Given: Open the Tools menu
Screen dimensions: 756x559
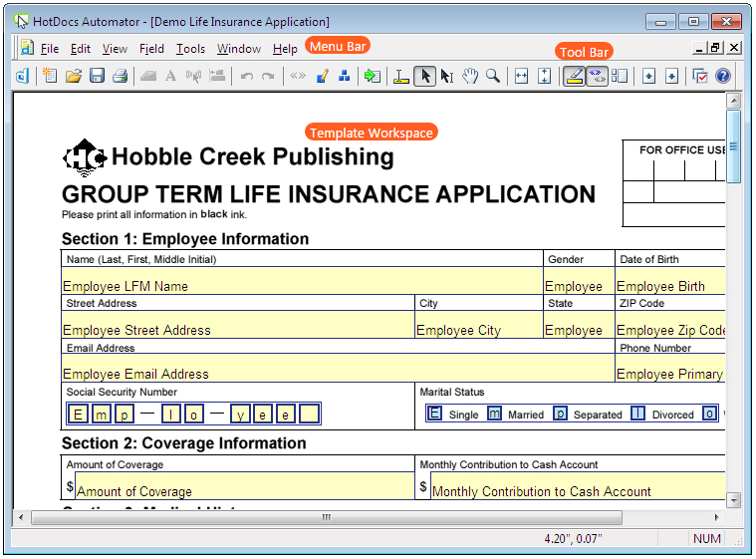Looking at the screenshot, I should [x=190, y=48].
